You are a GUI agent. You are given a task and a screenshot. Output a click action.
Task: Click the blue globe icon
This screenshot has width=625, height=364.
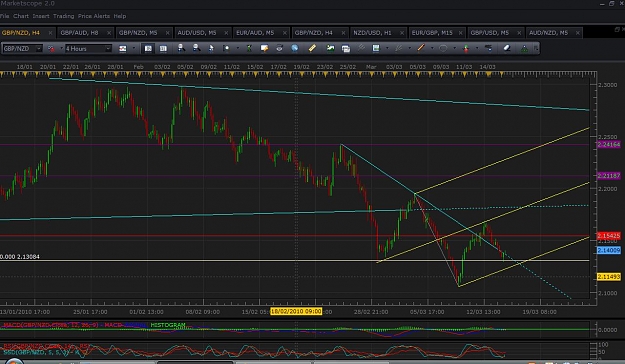tap(295, 48)
